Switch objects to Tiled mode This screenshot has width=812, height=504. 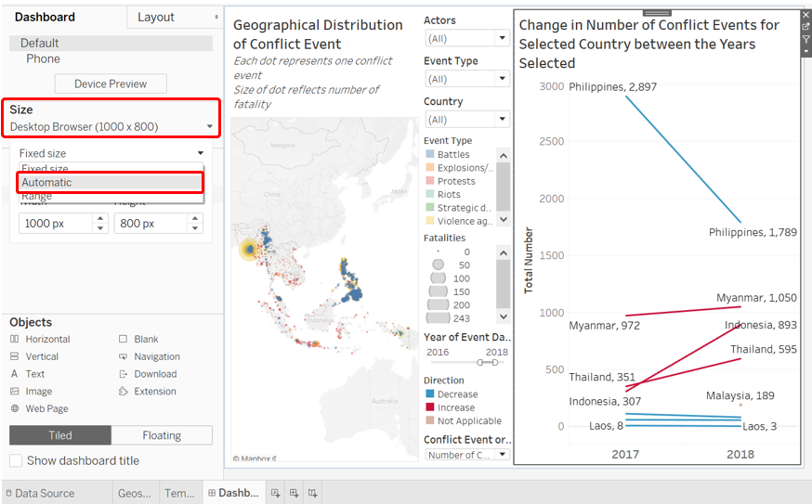click(60, 435)
